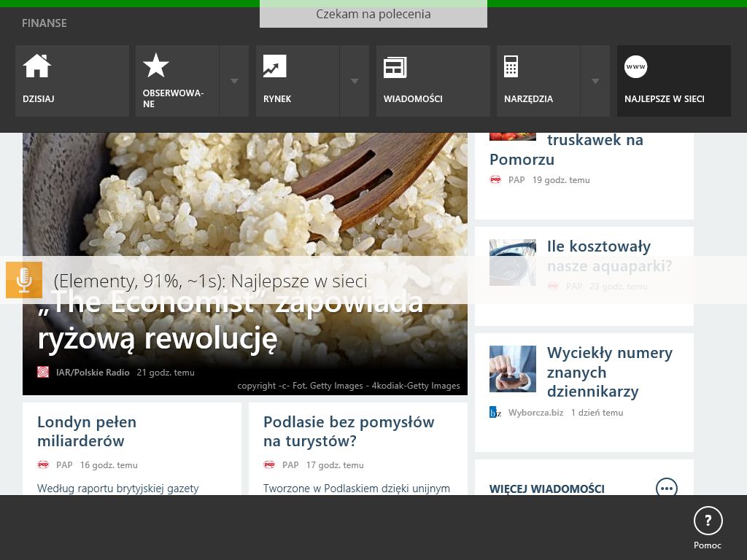Image resolution: width=747 pixels, height=560 pixels.
Task: Click the aquapark article thumbnail
Action: click(x=513, y=262)
